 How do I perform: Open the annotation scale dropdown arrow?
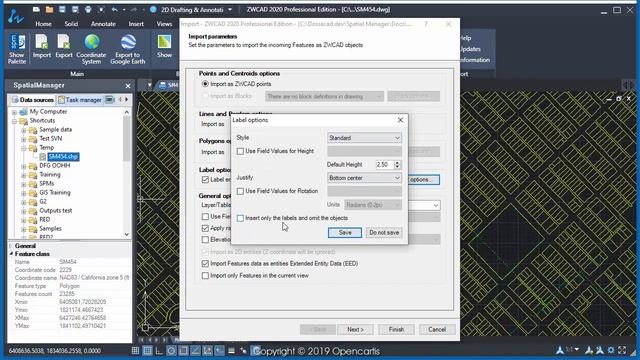click(576, 350)
